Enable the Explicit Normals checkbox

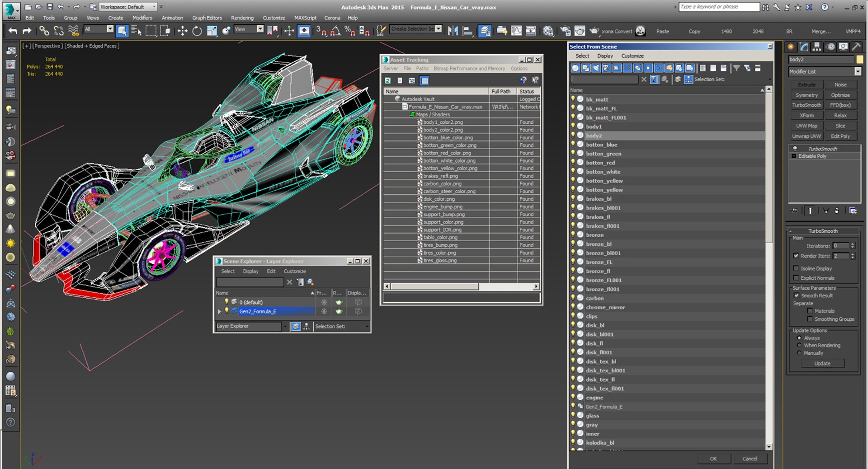click(x=796, y=278)
